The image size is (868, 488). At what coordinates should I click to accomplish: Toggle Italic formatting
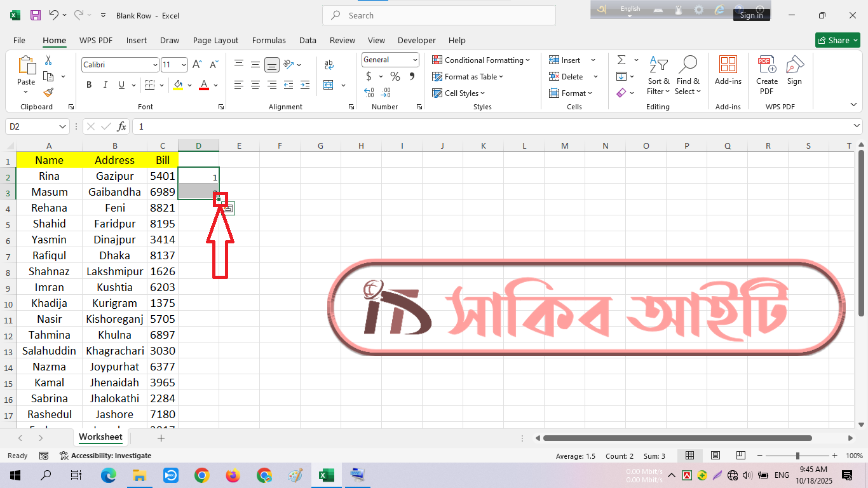pyautogui.click(x=105, y=85)
